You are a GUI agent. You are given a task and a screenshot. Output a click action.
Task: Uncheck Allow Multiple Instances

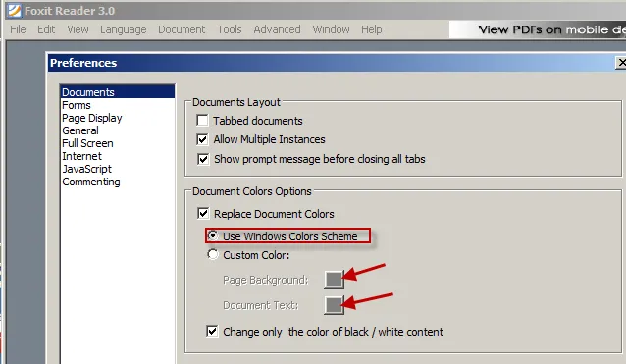pos(202,139)
